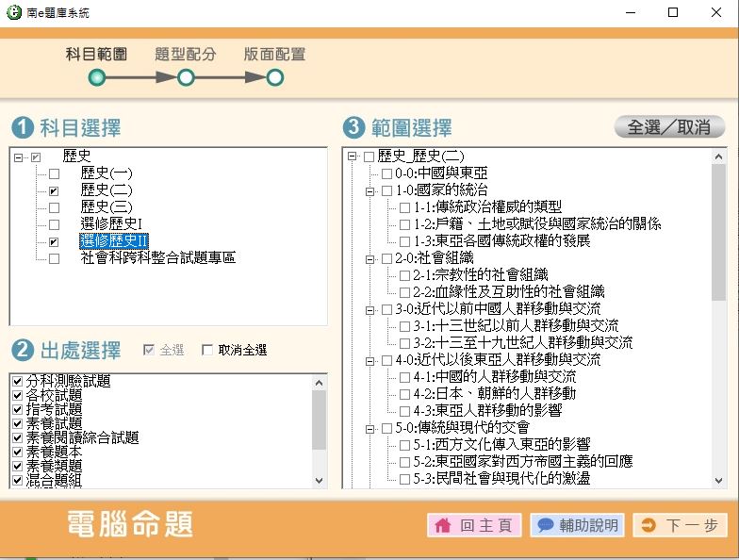Click the 版面配置 step circle

pyautogui.click(x=274, y=77)
